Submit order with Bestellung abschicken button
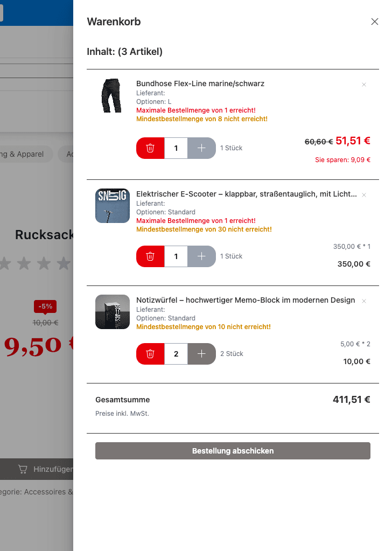Image resolution: width=392 pixels, height=551 pixels. (x=233, y=451)
